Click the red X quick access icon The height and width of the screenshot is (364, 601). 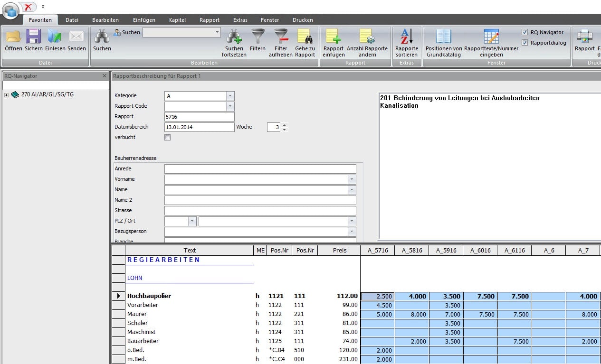[x=29, y=7]
